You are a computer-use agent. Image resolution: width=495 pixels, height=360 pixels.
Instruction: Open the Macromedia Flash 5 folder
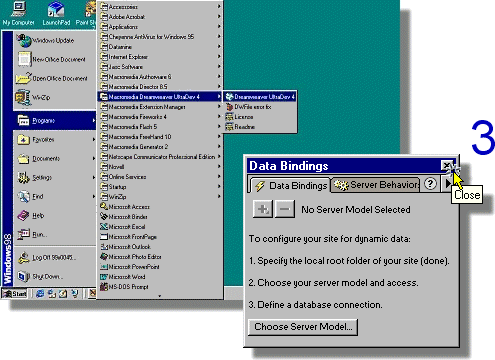point(160,127)
